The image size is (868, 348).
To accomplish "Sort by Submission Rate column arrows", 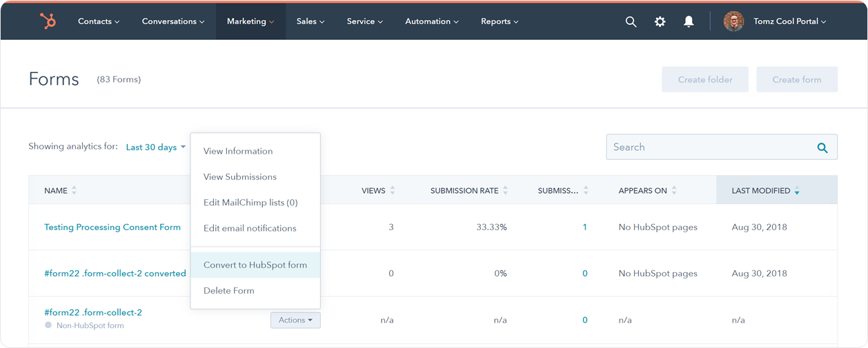I will (x=505, y=191).
